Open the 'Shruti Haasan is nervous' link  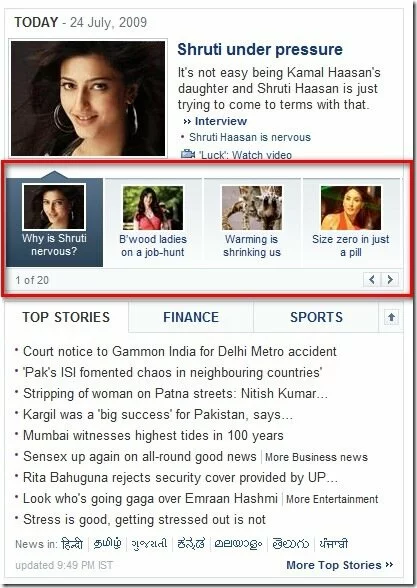[x=250, y=137]
